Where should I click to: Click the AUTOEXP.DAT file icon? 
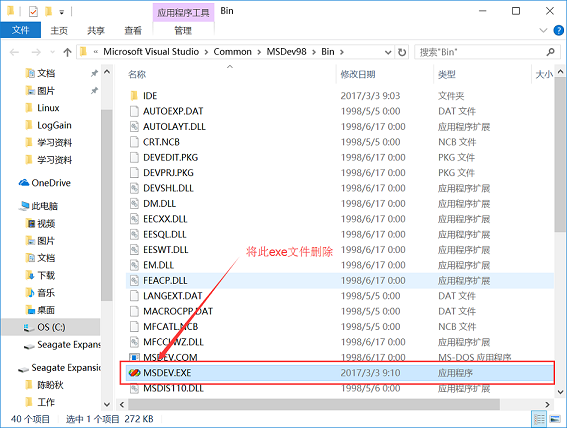[x=134, y=111]
